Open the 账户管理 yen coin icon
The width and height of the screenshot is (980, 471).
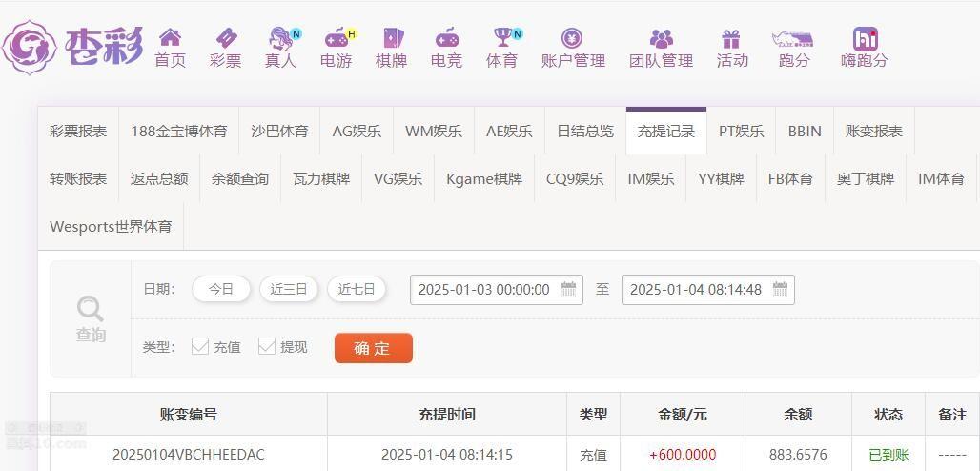click(572, 38)
